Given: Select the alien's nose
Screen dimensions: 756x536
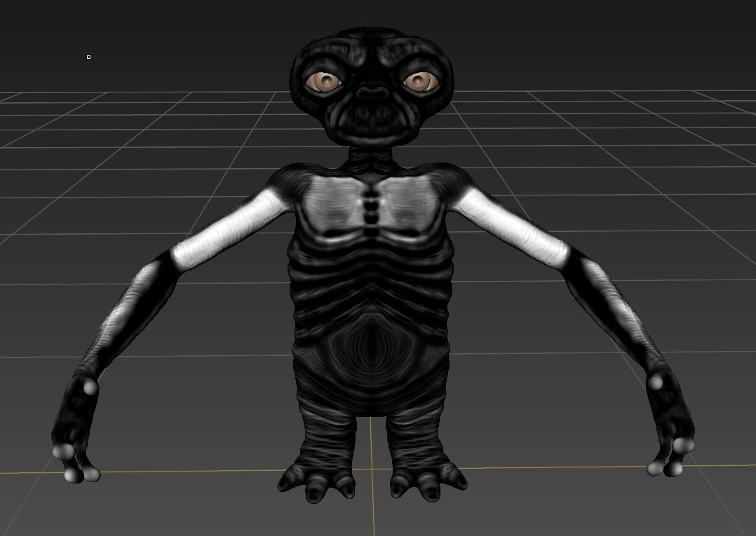Looking at the screenshot, I should [372, 92].
